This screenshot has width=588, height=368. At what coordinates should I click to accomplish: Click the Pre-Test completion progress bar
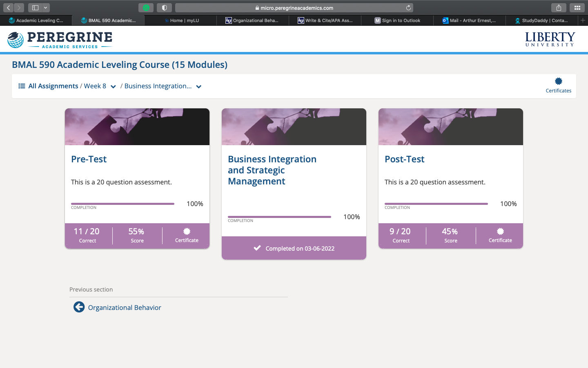(x=122, y=204)
